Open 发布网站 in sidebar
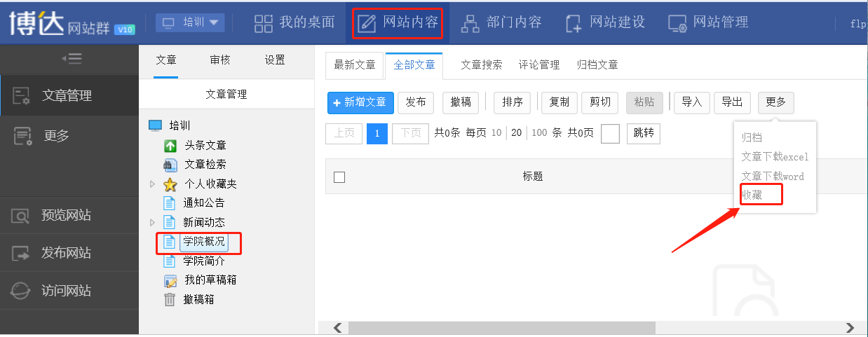868x337 pixels. (x=69, y=253)
